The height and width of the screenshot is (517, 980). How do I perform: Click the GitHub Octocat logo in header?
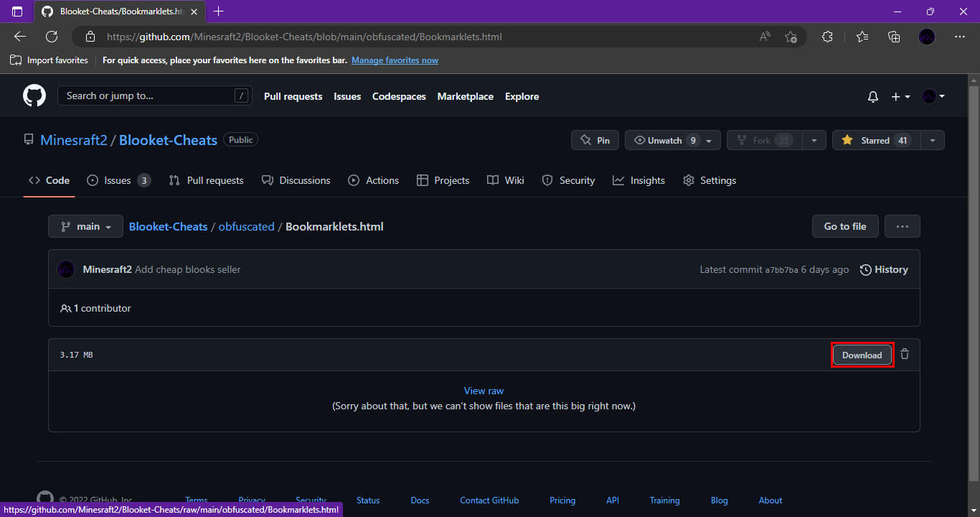(34, 96)
